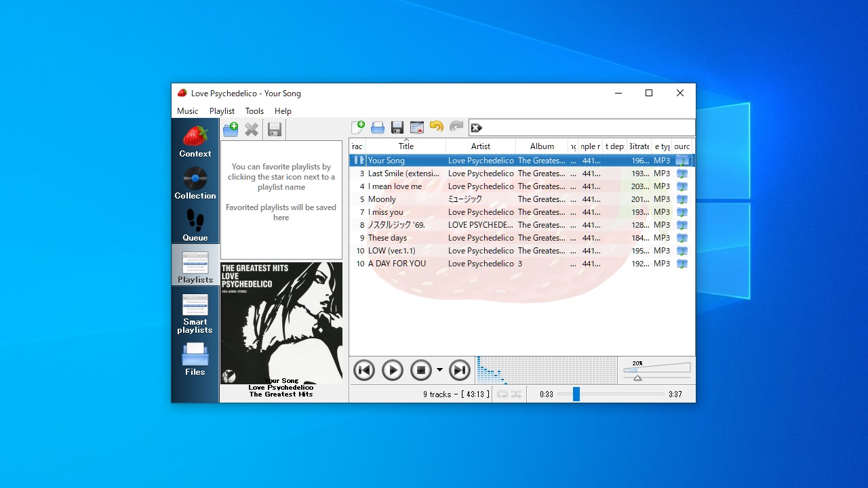
Task: Open the Queue sidebar panel
Action: coord(195,224)
